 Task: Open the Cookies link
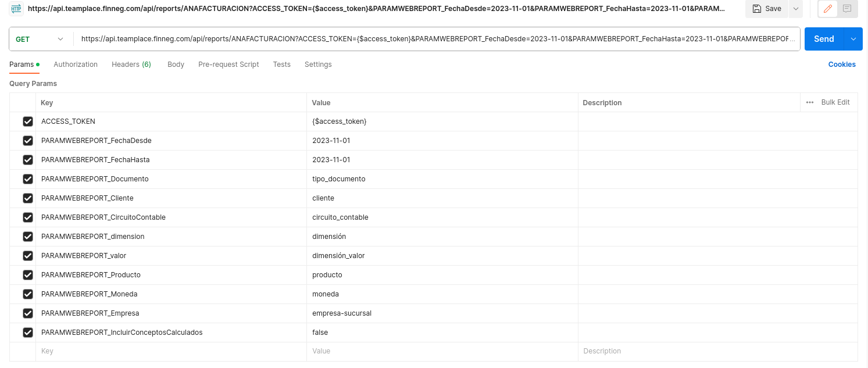pos(841,65)
